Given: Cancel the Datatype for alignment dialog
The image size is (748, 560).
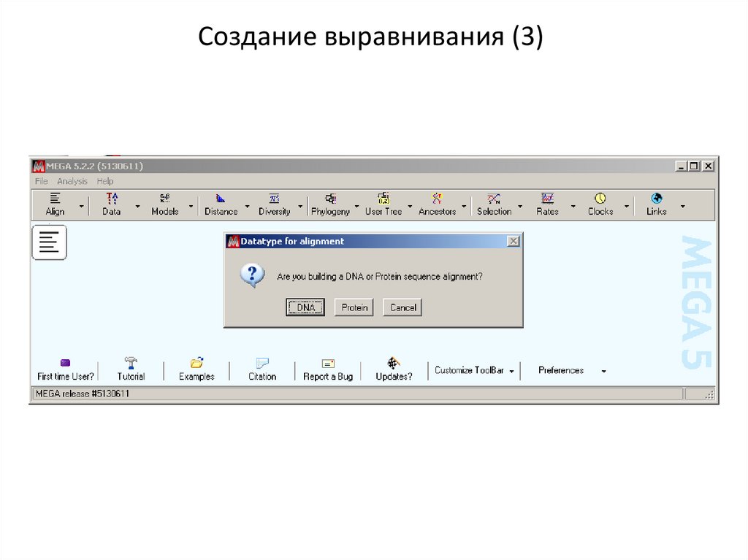Looking at the screenshot, I should (x=402, y=307).
